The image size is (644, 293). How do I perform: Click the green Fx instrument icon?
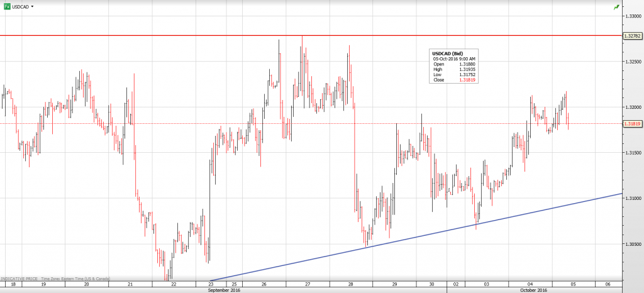(x=7, y=7)
